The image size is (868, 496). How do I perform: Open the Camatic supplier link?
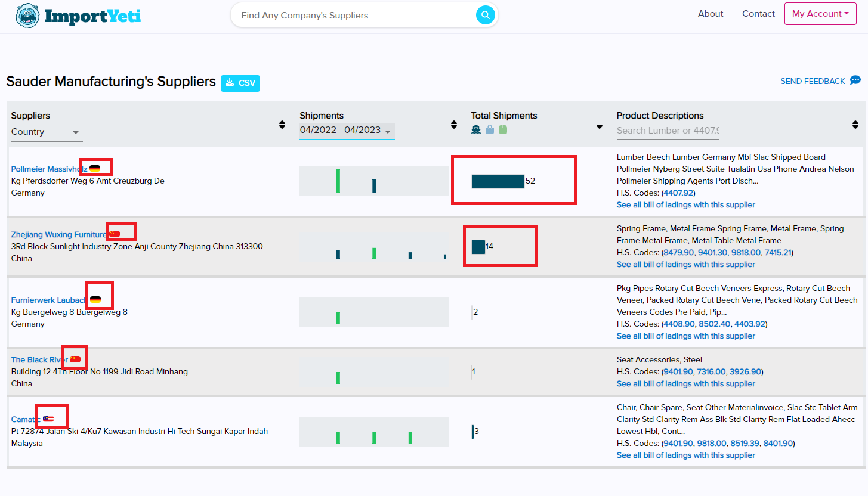click(x=26, y=420)
